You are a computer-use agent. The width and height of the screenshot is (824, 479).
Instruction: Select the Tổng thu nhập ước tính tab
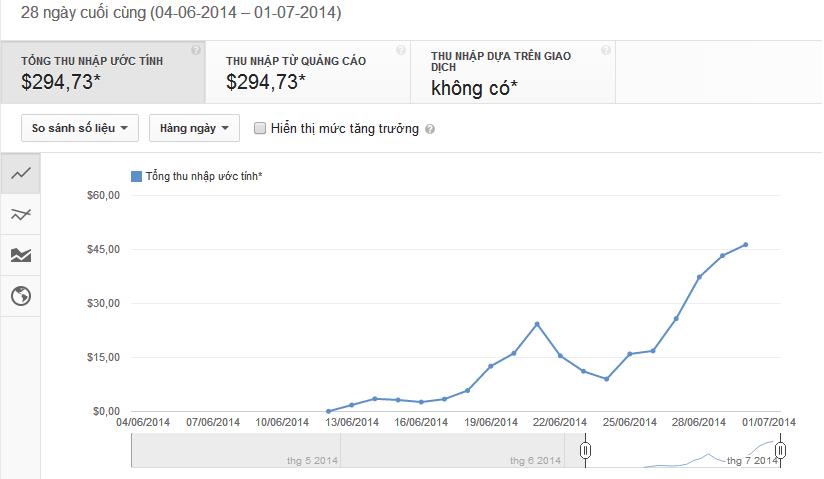pyautogui.click(x=102, y=72)
